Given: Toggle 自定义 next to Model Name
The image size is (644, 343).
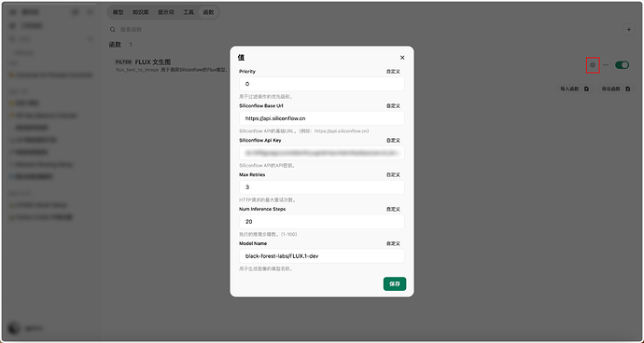Looking at the screenshot, I should click(393, 243).
